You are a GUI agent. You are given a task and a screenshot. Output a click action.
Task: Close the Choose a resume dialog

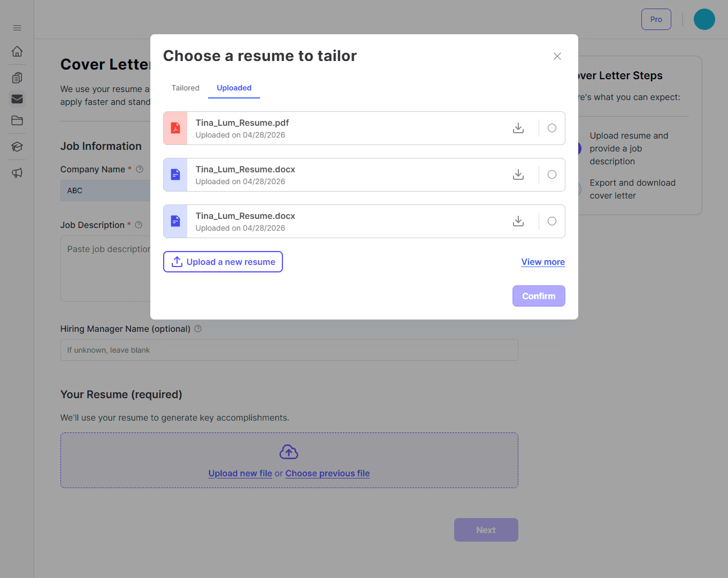click(x=557, y=56)
